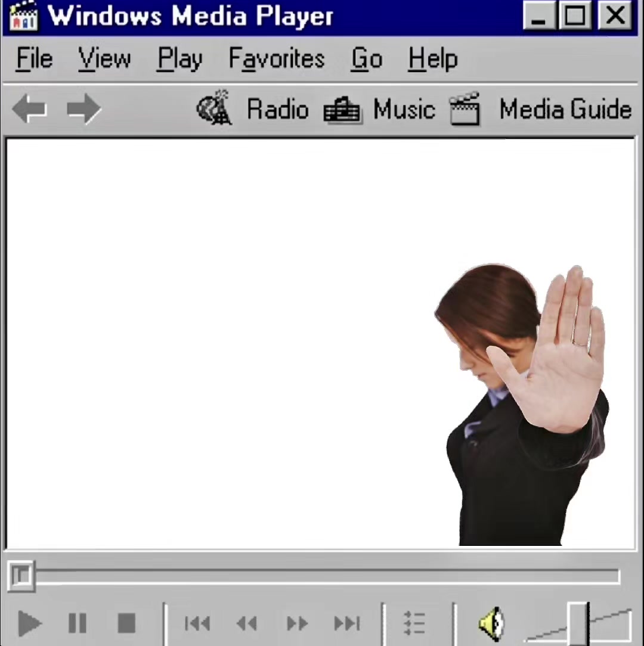Click the Music keyboard icon
The width and height of the screenshot is (644, 646).
[x=342, y=110]
